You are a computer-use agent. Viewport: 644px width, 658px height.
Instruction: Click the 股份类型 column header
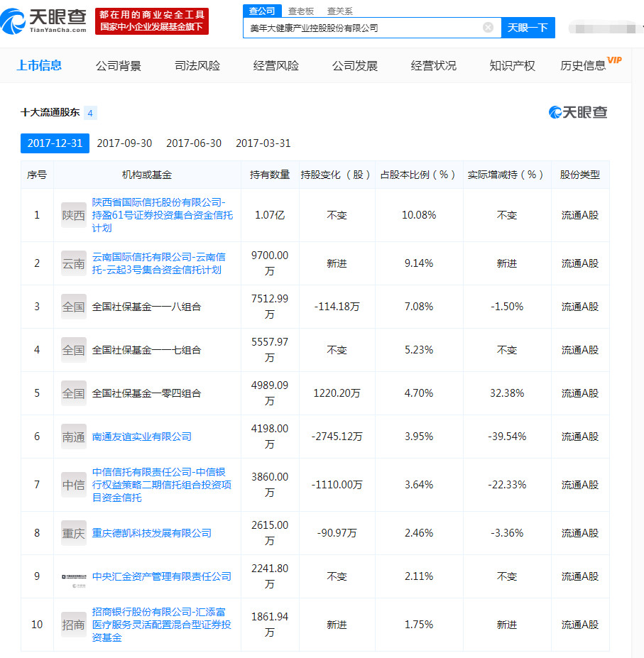[580, 175]
